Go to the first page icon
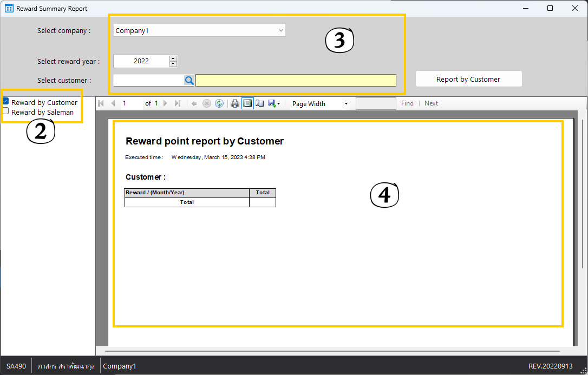This screenshot has height=375, width=588. click(101, 103)
